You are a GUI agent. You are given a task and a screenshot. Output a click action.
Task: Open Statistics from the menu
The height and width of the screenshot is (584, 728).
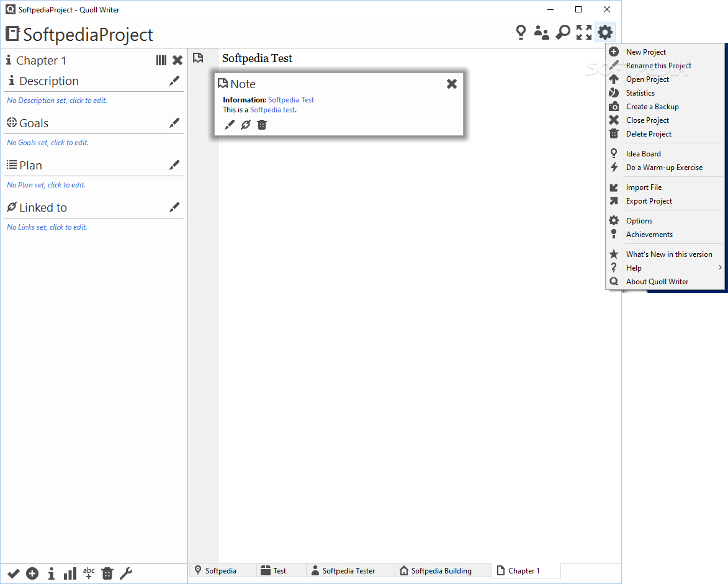pos(665,93)
